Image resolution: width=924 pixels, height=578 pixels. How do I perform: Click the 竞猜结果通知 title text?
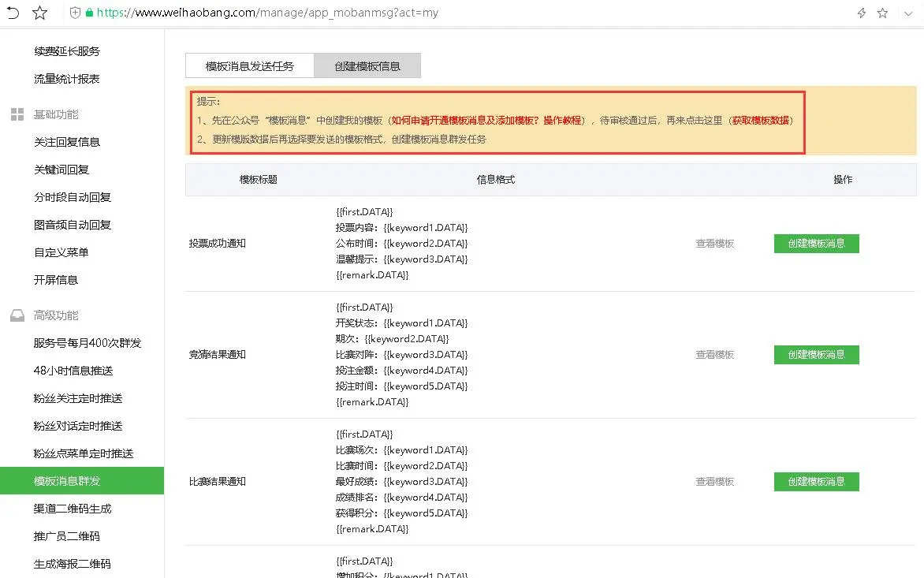[218, 355]
